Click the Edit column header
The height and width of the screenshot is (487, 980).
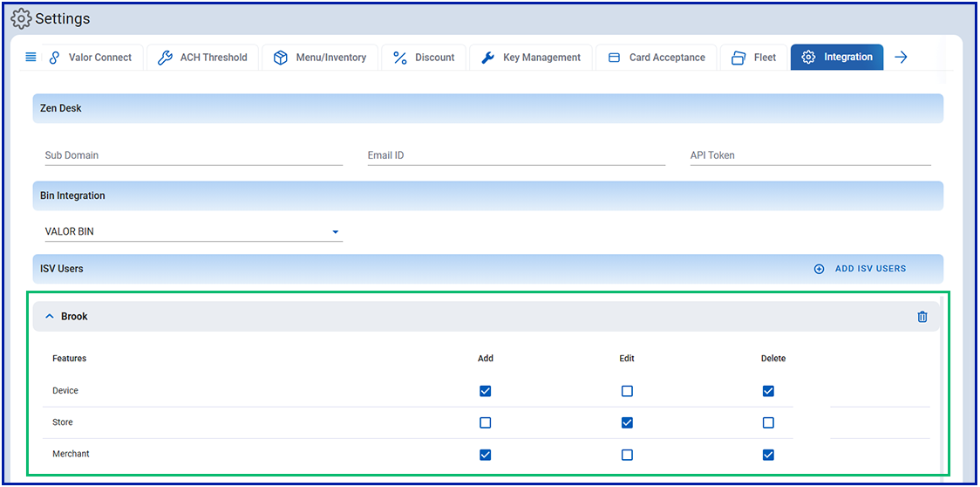(x=627, y=359)
